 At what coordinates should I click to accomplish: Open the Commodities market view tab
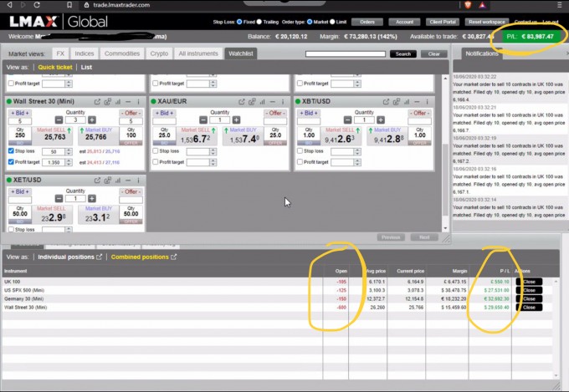coord(122,53)
